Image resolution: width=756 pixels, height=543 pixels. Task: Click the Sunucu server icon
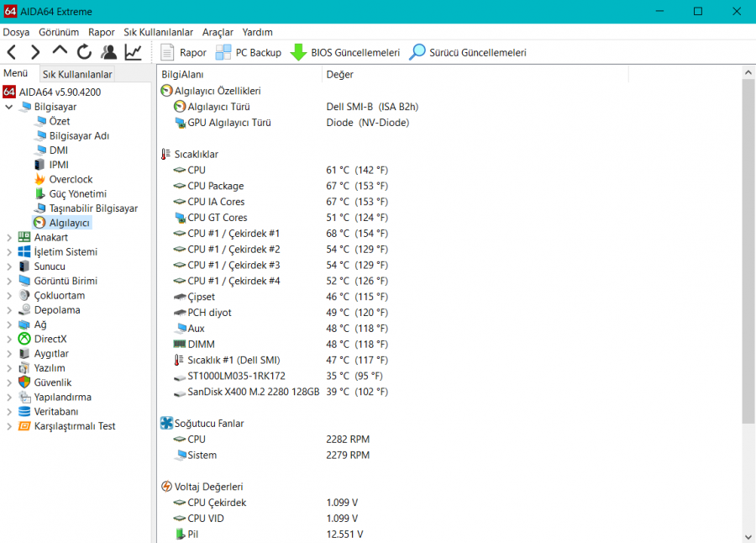24,266
